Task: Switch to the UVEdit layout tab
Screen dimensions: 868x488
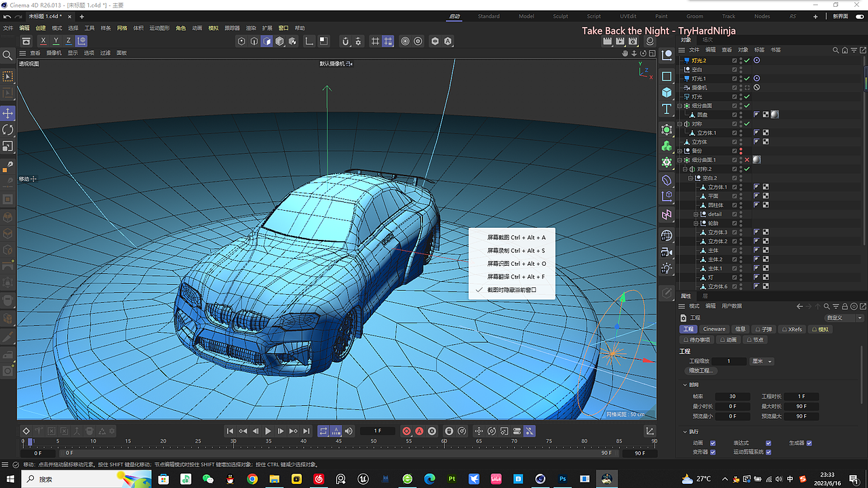Action: (628, 16)
